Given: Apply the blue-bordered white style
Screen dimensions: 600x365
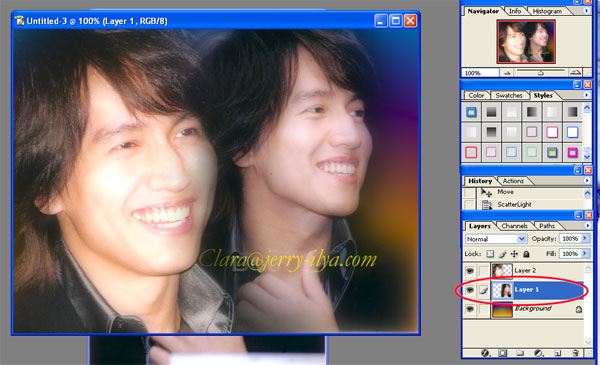Looking at the screenshot, I should (572, 132).
